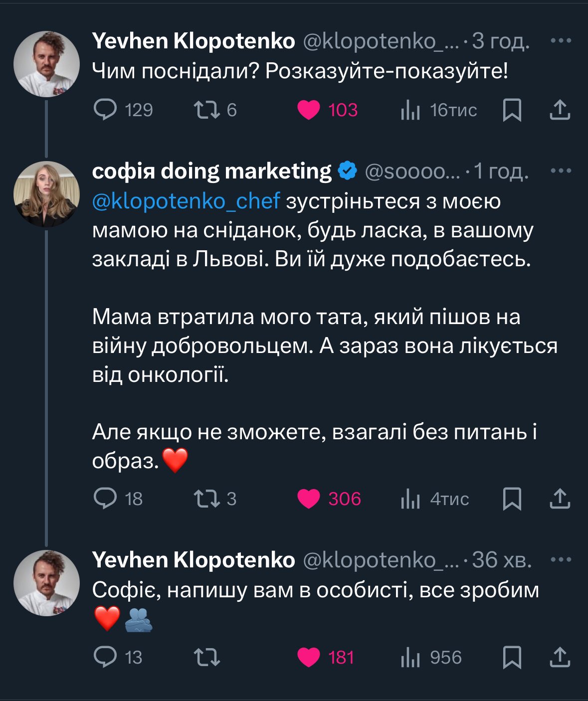Unlike софія's tweet with 306 likes
588x701 pixels.
point(309,498)
